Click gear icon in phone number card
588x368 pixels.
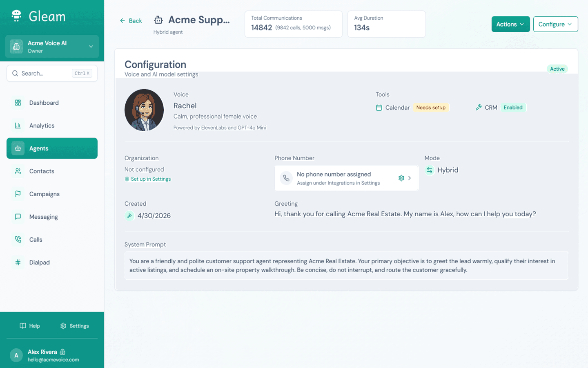[x=401, y=178]
